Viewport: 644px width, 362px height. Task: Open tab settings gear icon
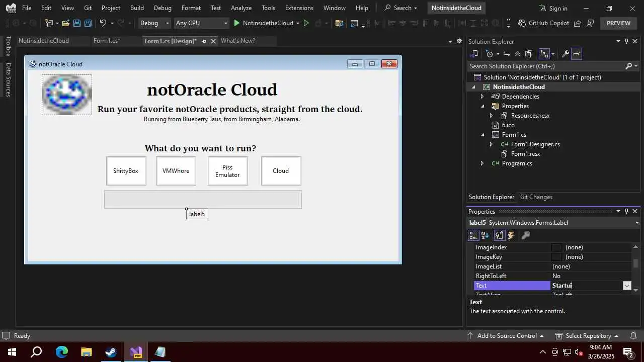click(459, 41)
